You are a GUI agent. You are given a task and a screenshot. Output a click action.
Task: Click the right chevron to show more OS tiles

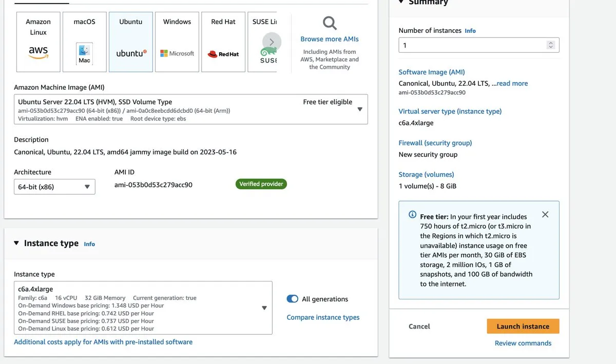272,42
